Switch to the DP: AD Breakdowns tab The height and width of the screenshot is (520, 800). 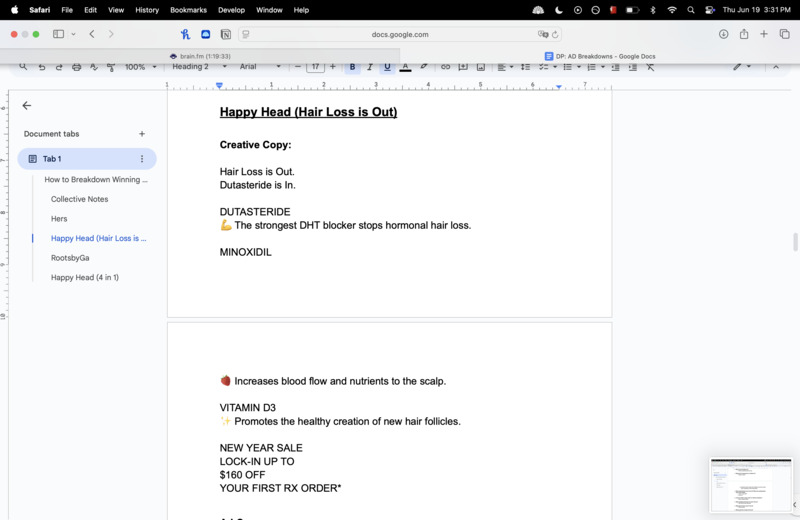600,56
